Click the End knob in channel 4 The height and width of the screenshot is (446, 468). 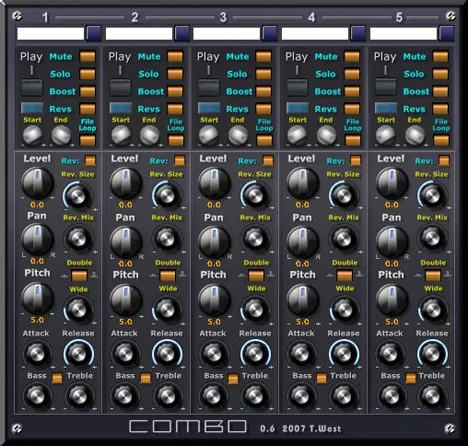tap(326, 135)
